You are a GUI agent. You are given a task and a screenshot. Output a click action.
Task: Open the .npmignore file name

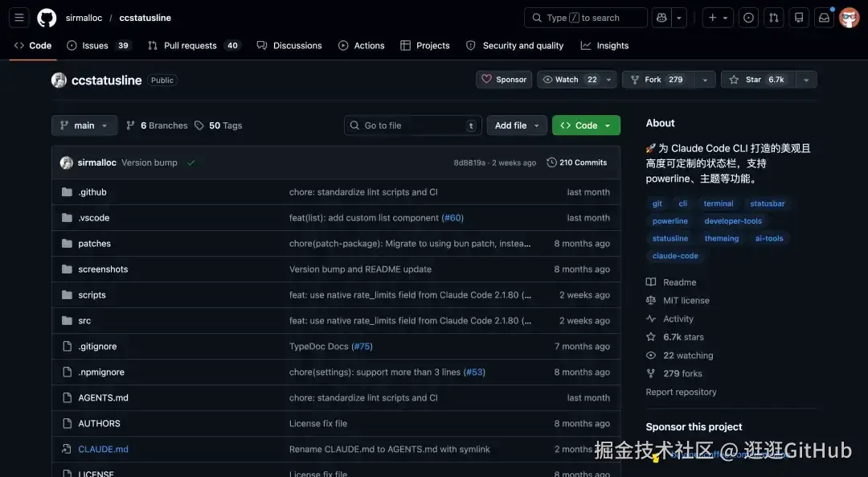click(101, 372)
